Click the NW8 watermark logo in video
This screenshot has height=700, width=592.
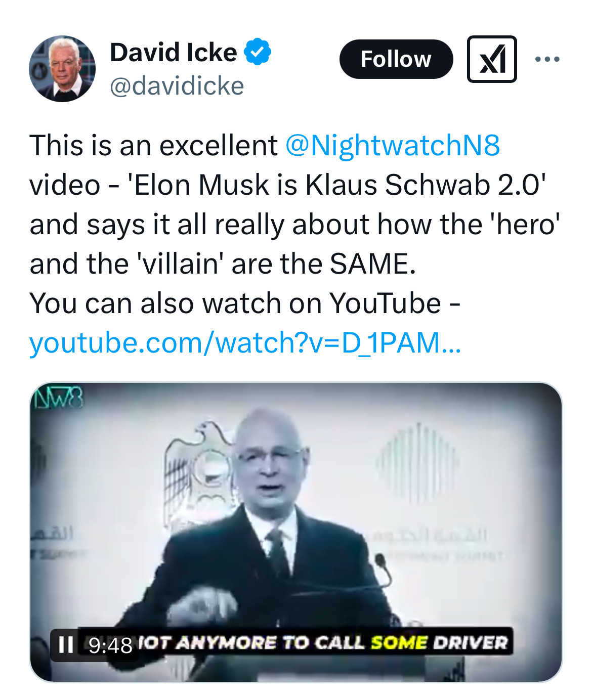click(58, 398)
